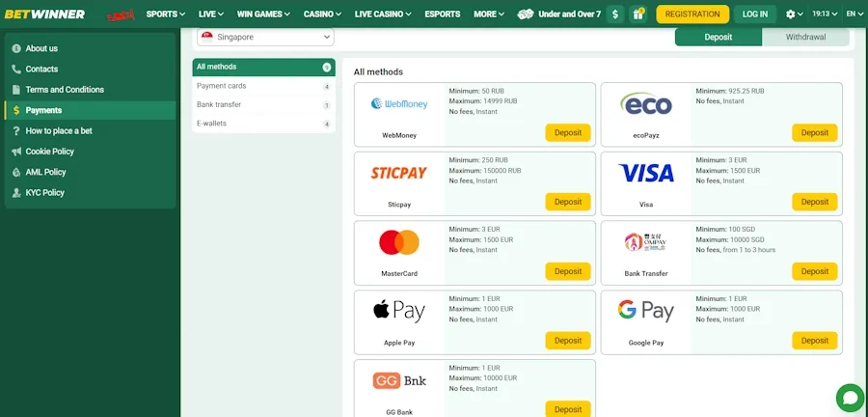Expand the MORE menu

tap(489, 14)
